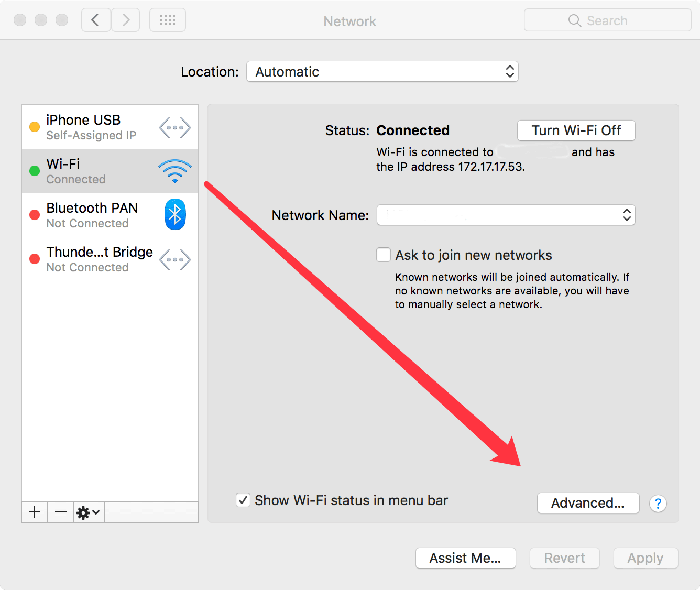Select iPhone USB in the service list
This screenshot has width=700, height=590.
tap(110, 127)
